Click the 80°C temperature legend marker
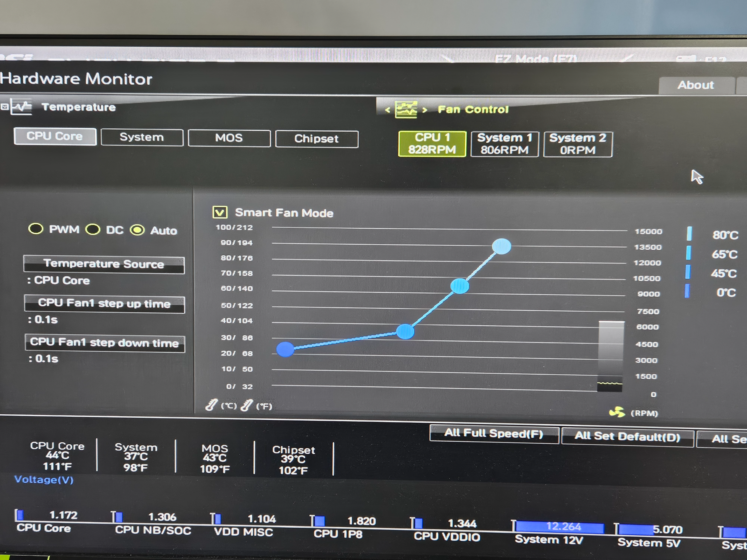This screenshot has height=560, width=747. [689, 234]
